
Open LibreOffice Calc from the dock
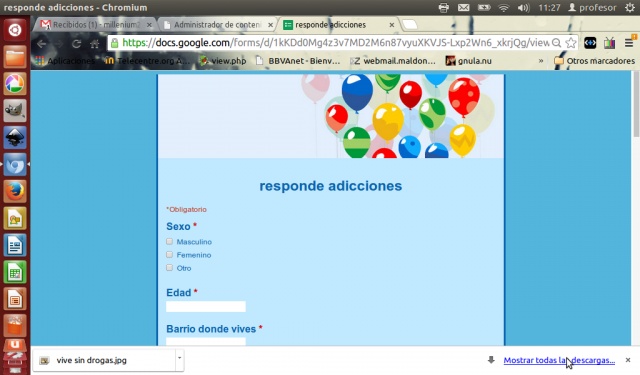(15, 272)
